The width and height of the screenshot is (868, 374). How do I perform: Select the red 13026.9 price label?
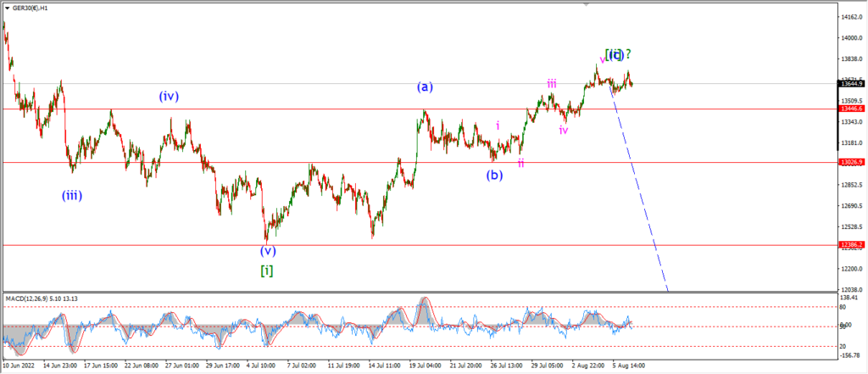[x=851, y=162]
